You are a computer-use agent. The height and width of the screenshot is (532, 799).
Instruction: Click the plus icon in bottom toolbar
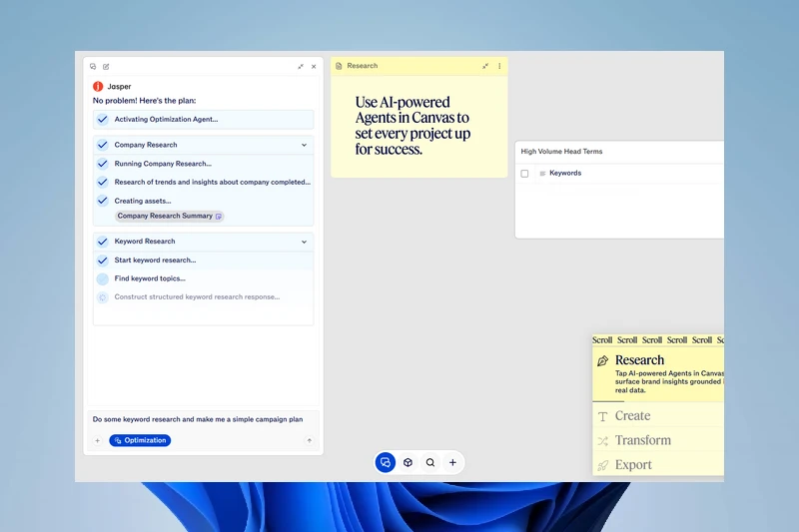(452, 462)
